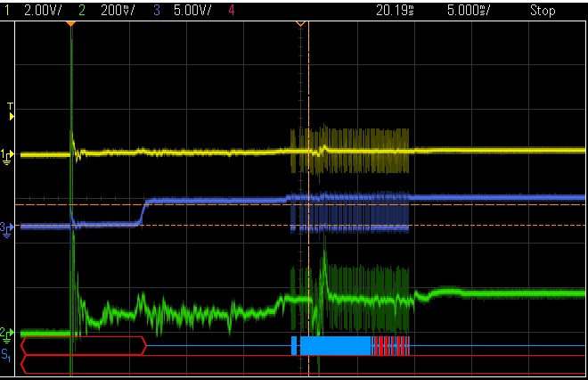This screenshot has width=588, height=380.
Task: Click the Stop run status indicator
Action: pos(543,11)
